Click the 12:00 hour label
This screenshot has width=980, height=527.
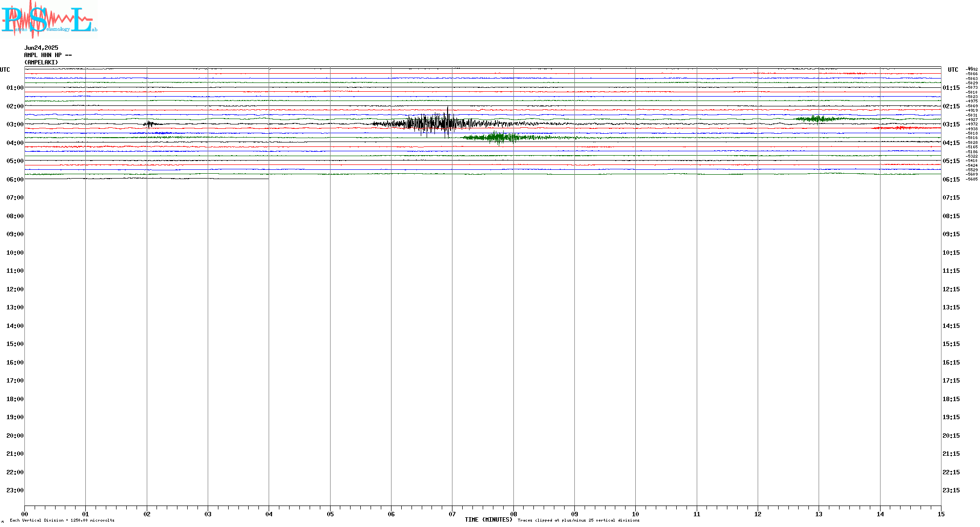pyautogui.click(x=15, y=289)
